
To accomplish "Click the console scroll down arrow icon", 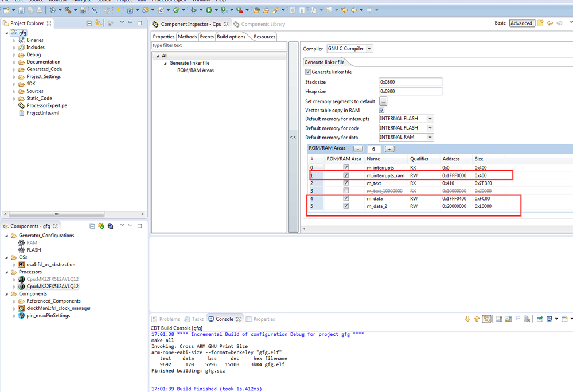I will pos(467,319).
